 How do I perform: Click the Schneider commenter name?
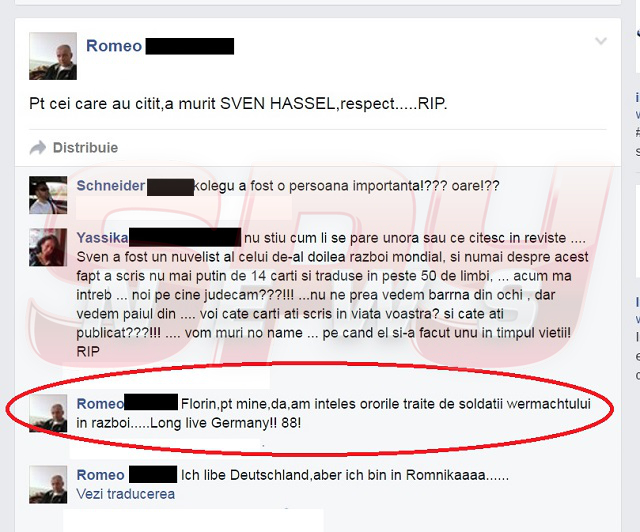click(111, 186)
